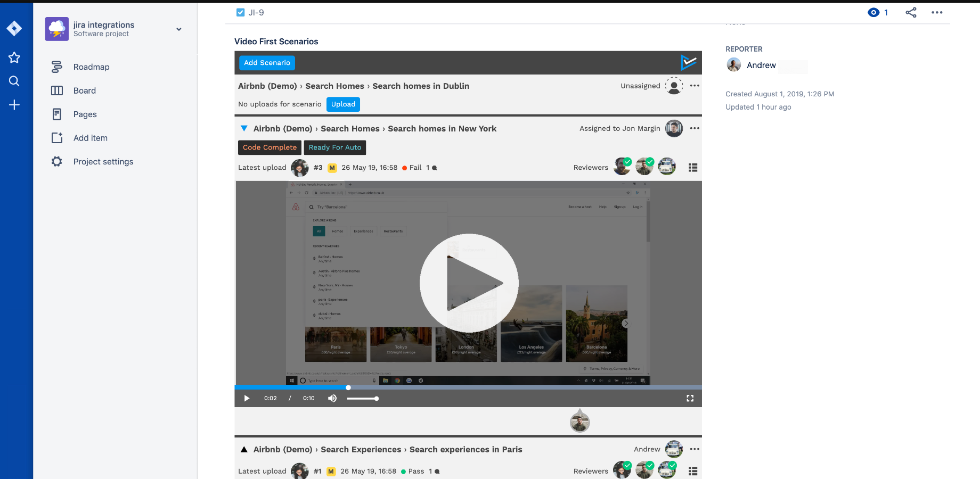Click the comment count icon beside Pass
The width and height of the screenshot is (980, 479).
point(437,472)
